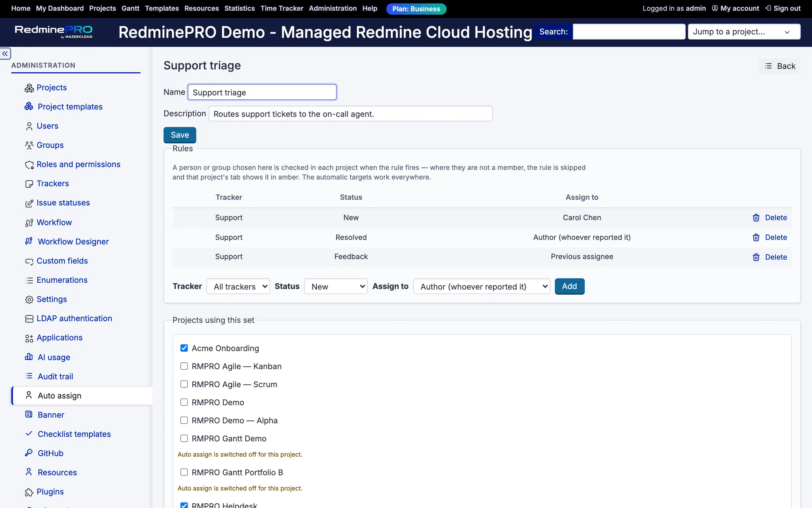This screenshot has width=812, height=508.
Task: Click the GitHub key icon
Action: pos(29,453)
